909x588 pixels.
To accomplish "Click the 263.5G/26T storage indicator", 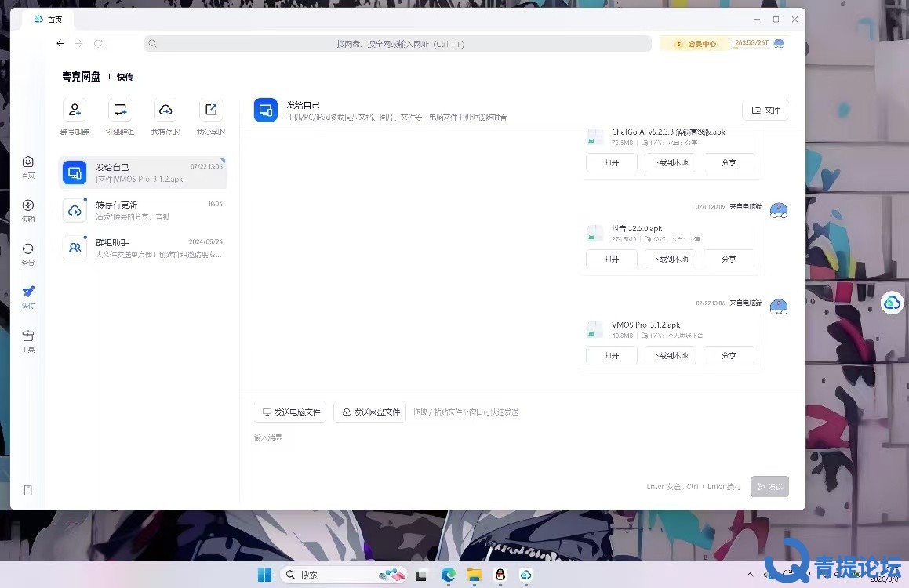I will [x=751, y=43].
